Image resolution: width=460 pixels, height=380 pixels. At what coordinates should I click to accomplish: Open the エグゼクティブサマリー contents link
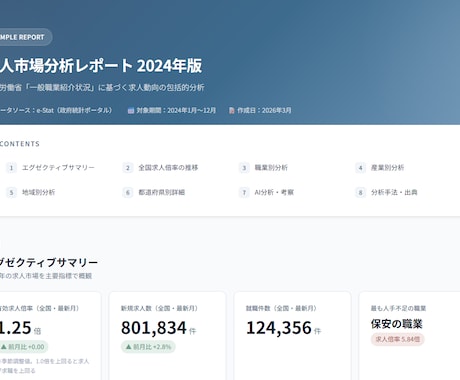(58, 167)
